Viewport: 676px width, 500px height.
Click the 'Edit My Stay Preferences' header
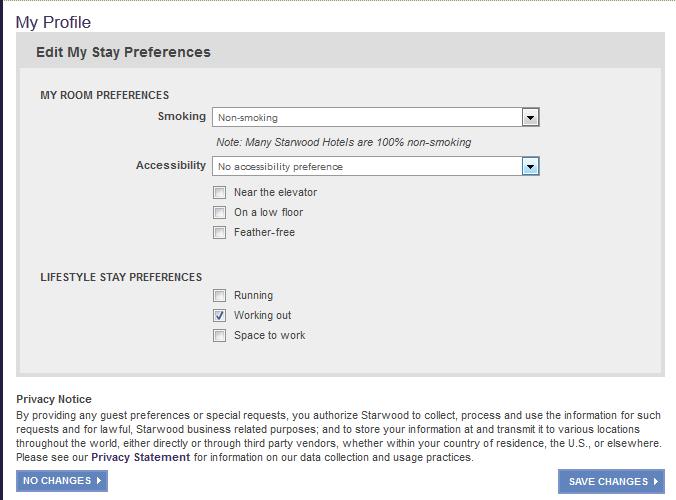(x=123, y=52)
